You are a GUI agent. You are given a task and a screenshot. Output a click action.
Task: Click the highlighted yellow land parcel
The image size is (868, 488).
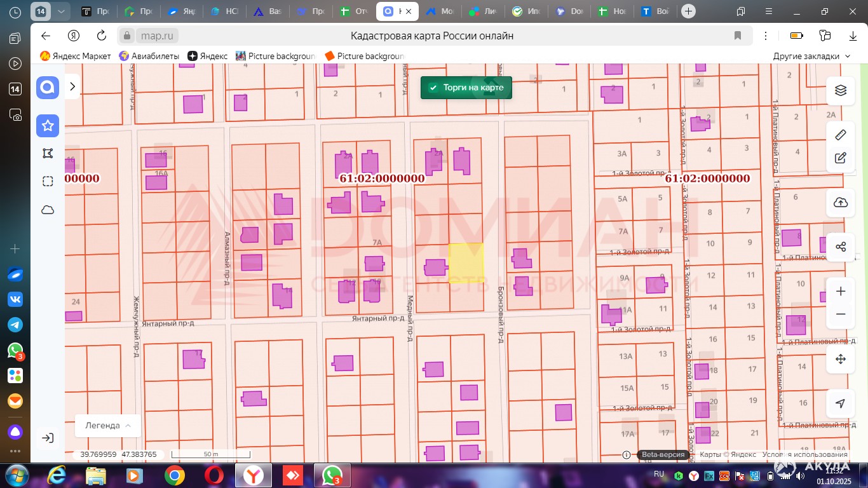click(466, 262)
